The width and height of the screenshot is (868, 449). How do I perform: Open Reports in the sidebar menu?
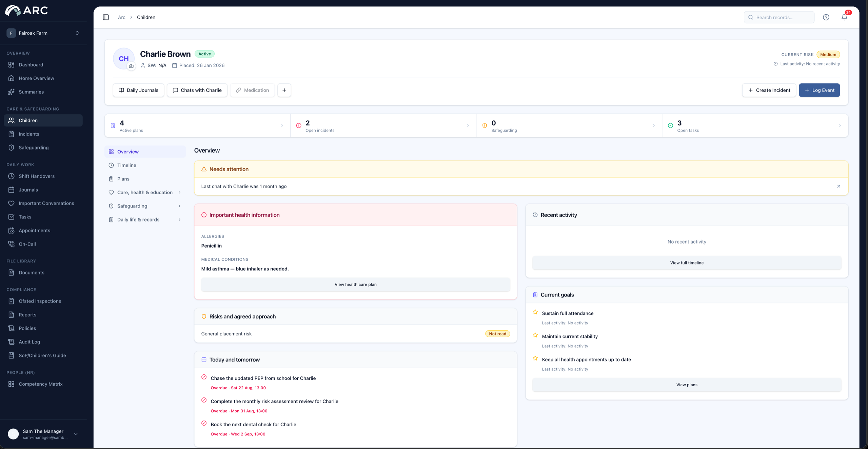[43, 314]
